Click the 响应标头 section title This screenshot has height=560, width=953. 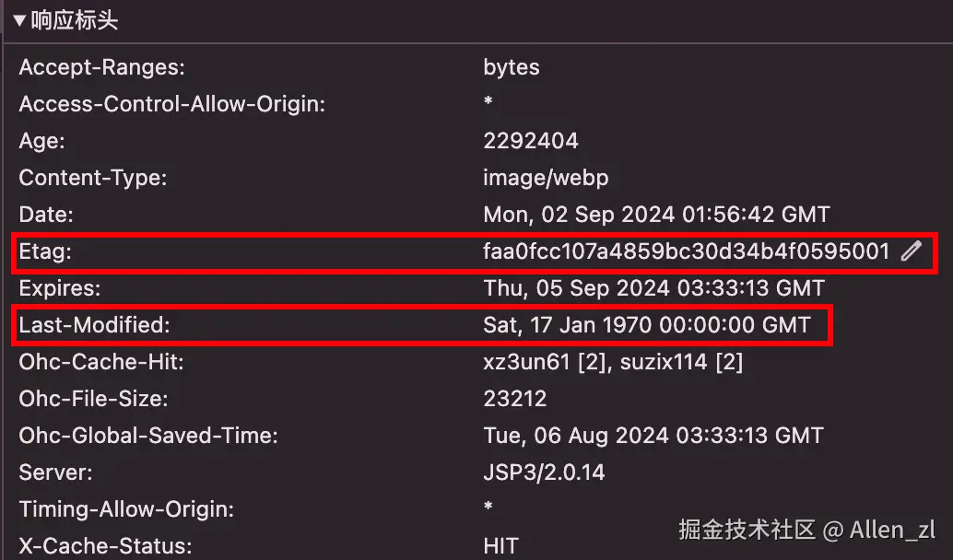(x=74, y=21)
